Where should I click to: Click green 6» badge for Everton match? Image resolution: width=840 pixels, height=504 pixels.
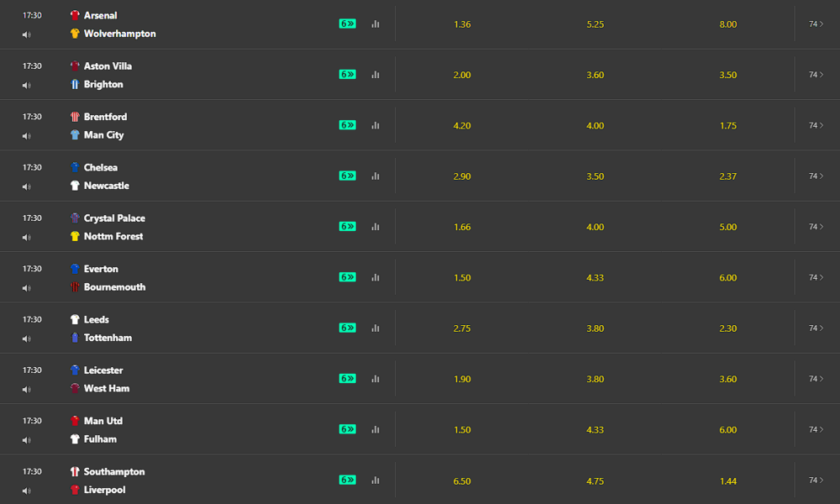347,277
